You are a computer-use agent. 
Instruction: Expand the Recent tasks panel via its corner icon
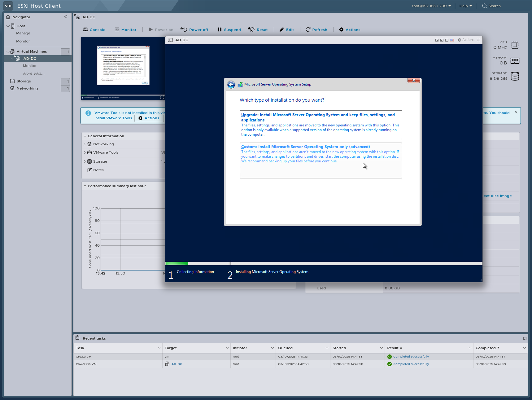tap(524, 338)
